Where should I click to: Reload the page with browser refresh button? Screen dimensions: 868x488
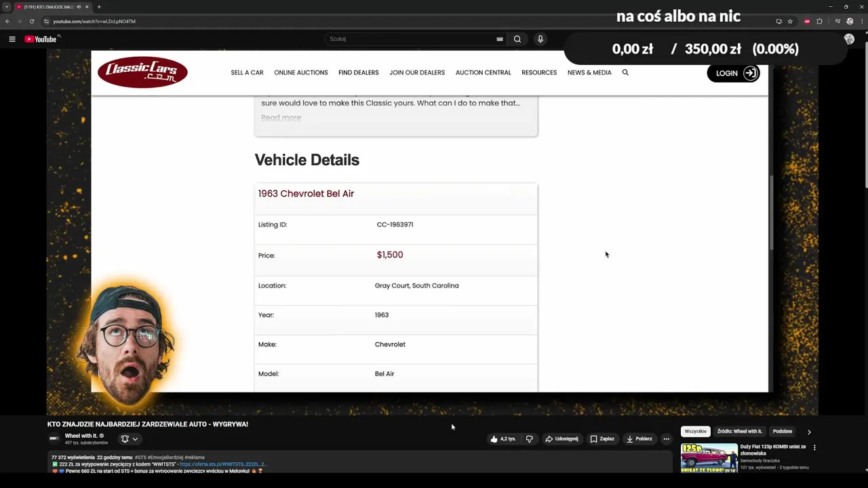[x=32, y=21]
